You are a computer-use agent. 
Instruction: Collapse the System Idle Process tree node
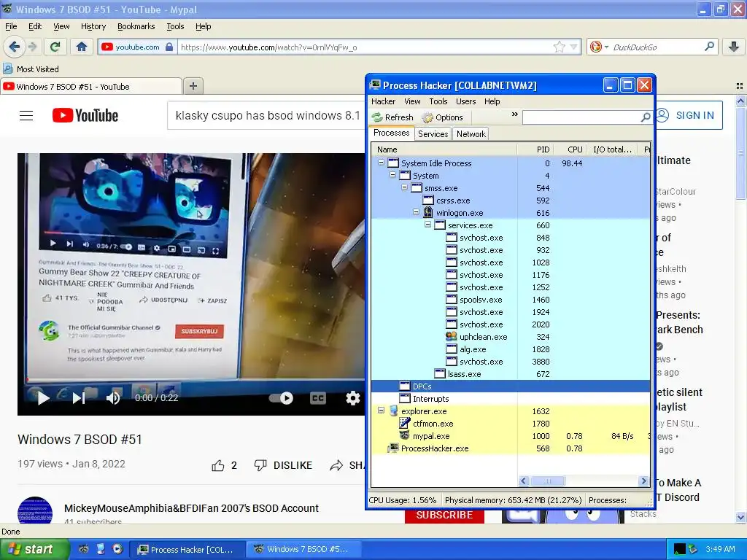[x=381, y=163]
